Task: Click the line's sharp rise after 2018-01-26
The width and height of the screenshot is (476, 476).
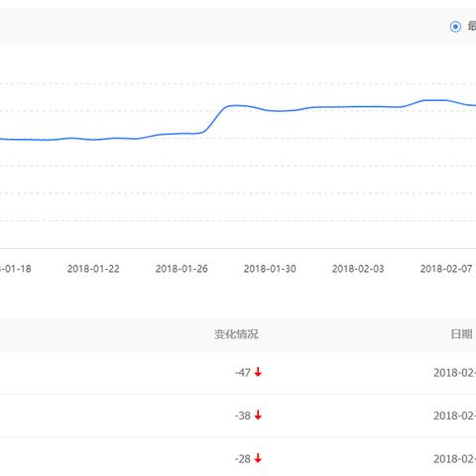Action: [x=215, y=119]
